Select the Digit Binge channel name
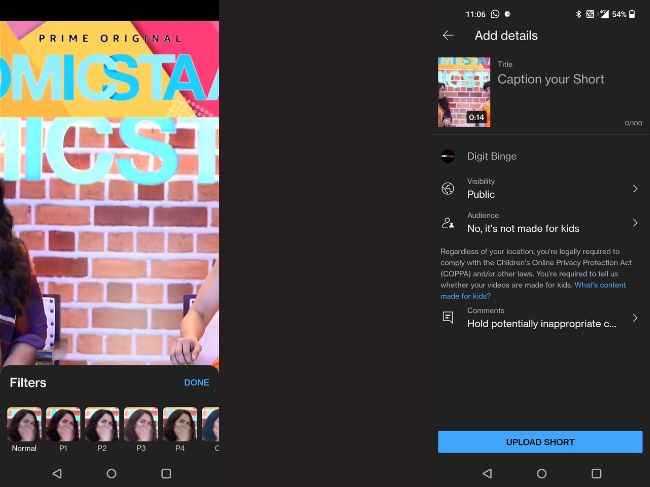The width and height of the screenshot is (650, 487). point(492,156)
